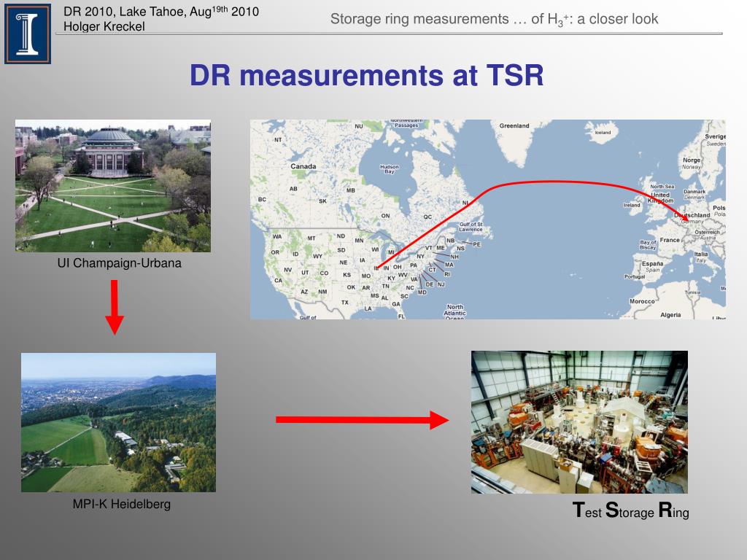Image resolution: width=747 pixels, height=560 pixels.
Task: Click the 'Gulf of St Lawrence' map label
Action: coord(471,227)
